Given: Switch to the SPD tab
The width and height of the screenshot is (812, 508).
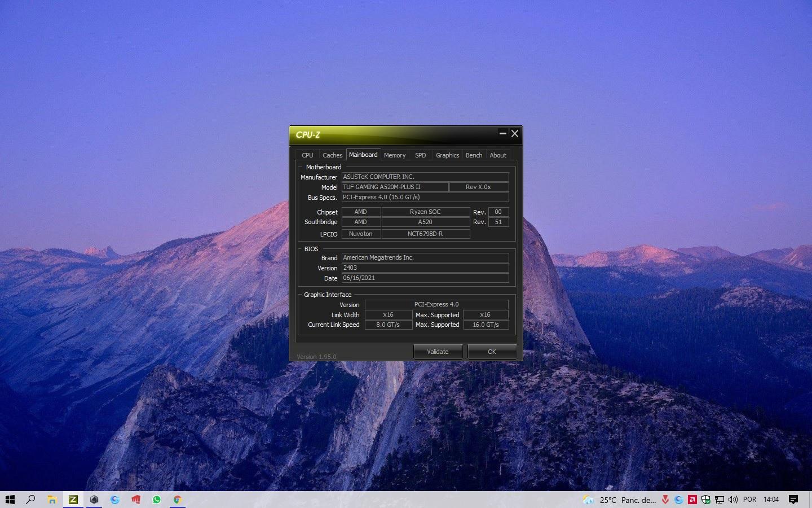Looking at the screenshot, I should [x=421, y=155].
